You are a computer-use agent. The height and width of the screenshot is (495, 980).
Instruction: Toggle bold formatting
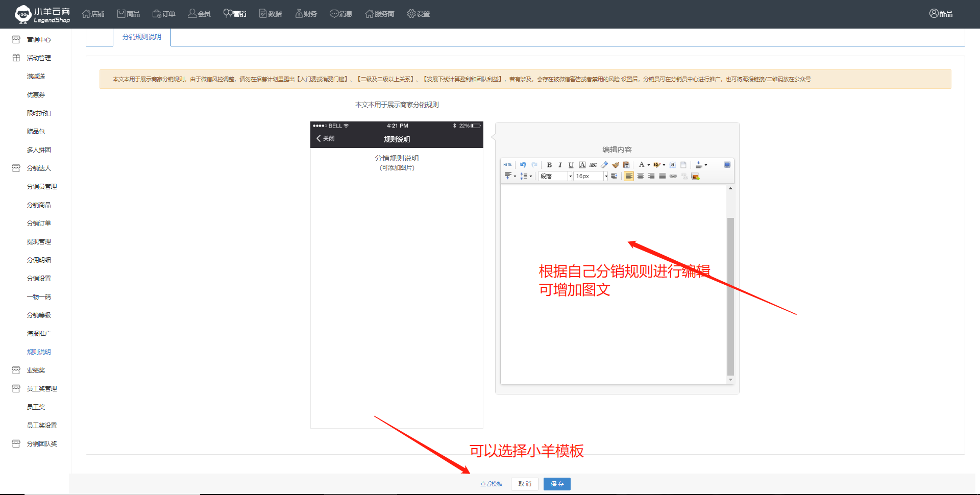pyautogui.click(x=549, y=165)
